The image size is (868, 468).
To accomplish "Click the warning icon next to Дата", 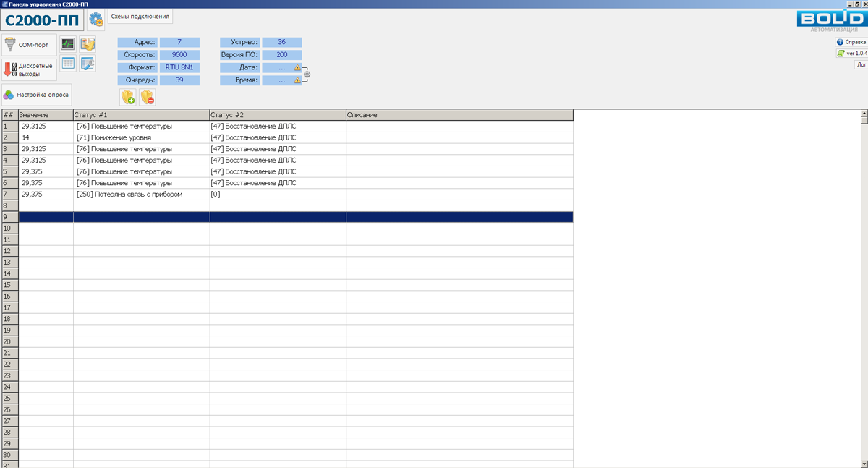I will (x=297, y=67).
